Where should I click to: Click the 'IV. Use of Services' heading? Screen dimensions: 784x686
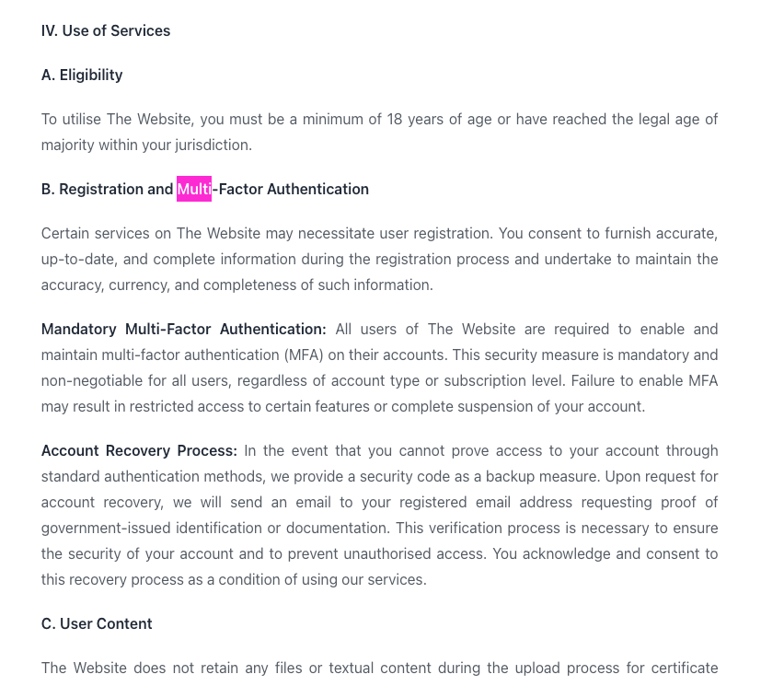click(x=106, y=30)
